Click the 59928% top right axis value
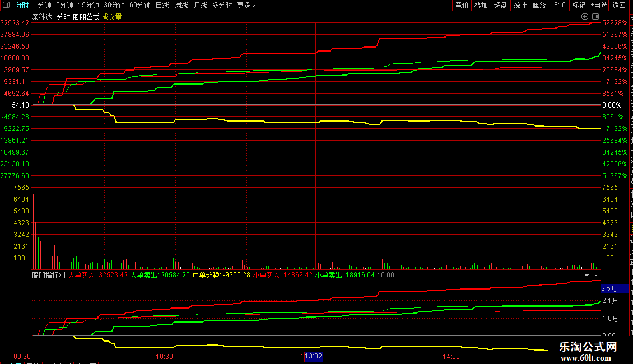The image size is (633, 364). coord(615,23)
